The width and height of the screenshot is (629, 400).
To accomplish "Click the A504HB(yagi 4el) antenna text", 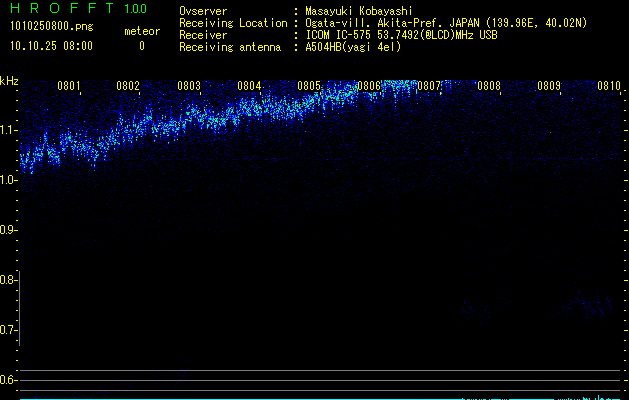I will click(353, 47).
